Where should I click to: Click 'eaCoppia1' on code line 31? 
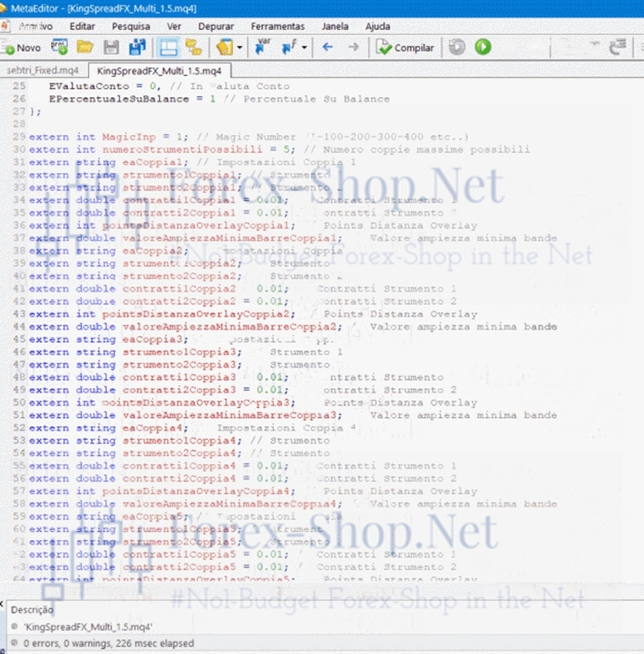pos(153,162)
